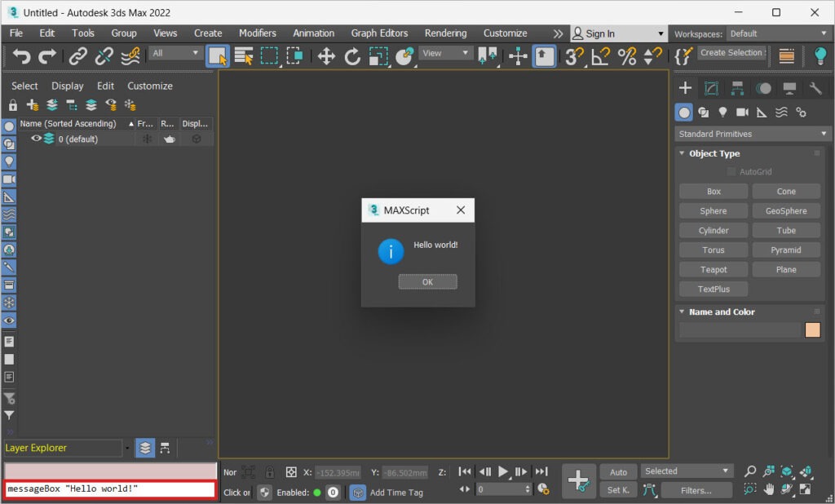835x504 pixels.
Task: Open the Animation menu
Action: [x=314, y=33]
